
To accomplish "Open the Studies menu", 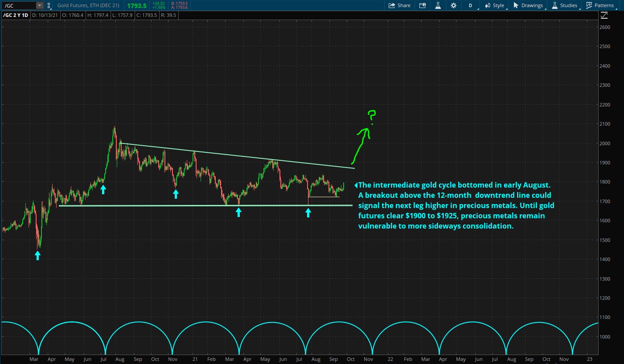I will point(565,5).
